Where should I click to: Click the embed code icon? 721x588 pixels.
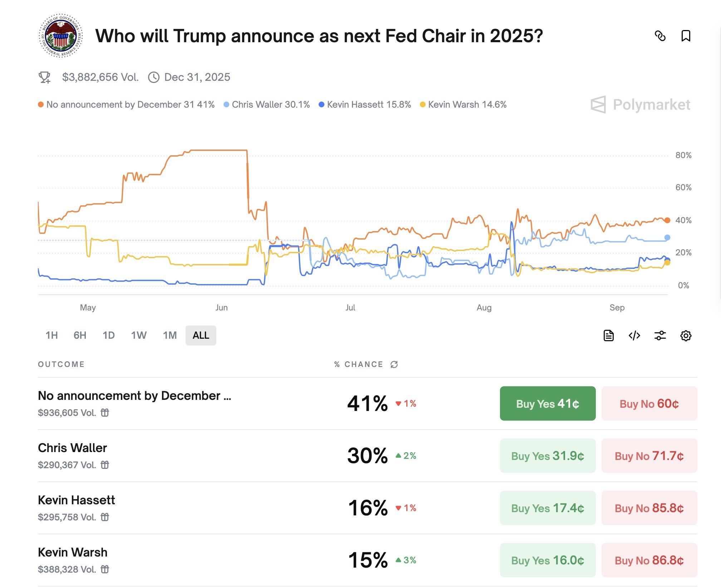(x=634, y=335)
